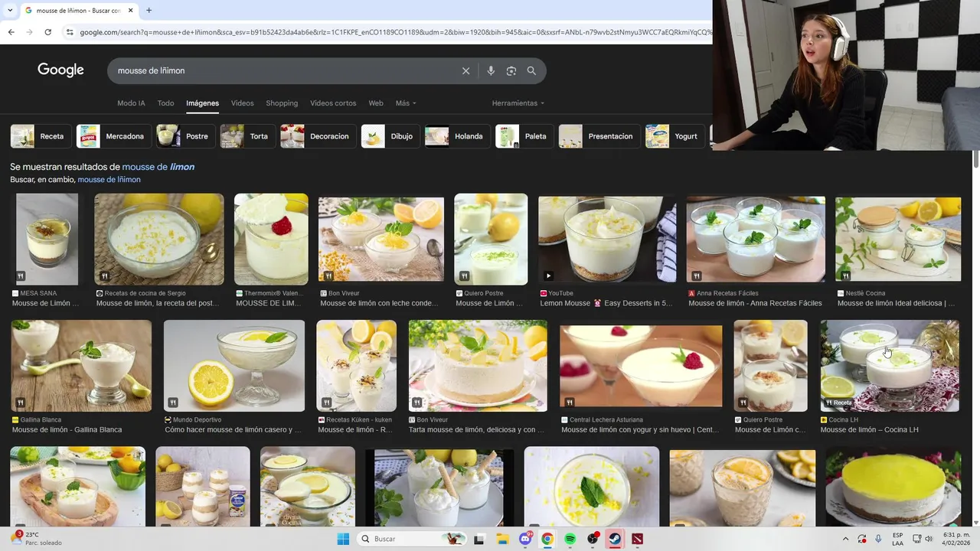Select the Postre filter chip
The image size is (980, 551).
tap(185, 136)
